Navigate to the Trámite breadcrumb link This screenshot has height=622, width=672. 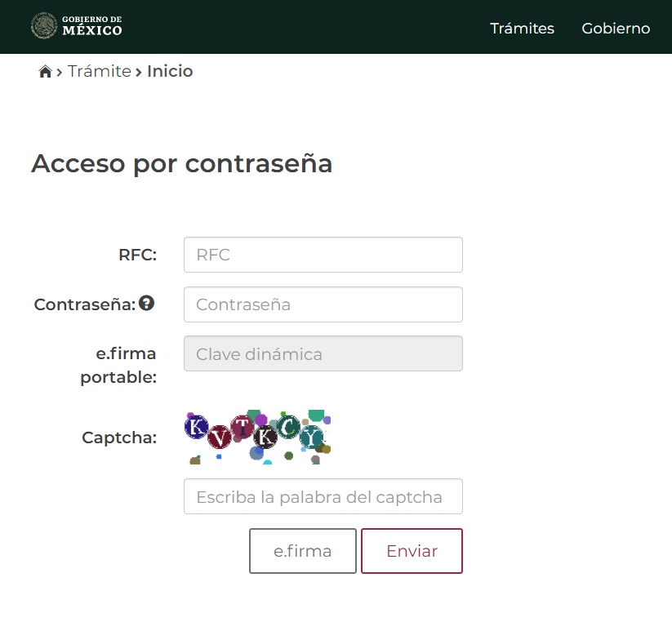pos(99,72)
